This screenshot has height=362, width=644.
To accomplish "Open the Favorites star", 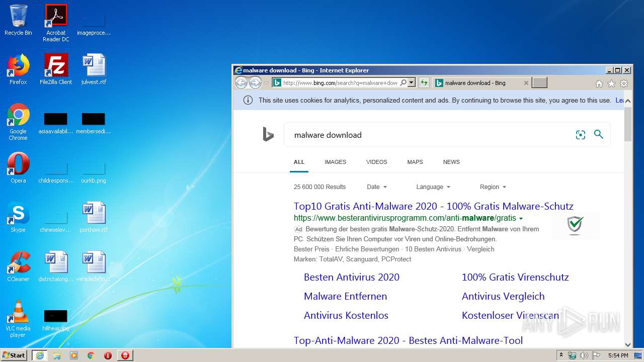I will [x=611, y=83].
